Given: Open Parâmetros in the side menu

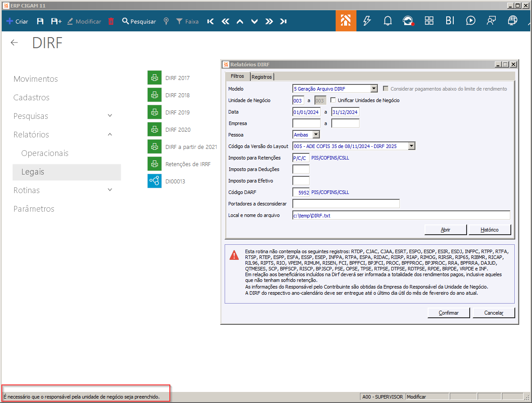Looking at the screenshot, I should (x=34, y=209).
